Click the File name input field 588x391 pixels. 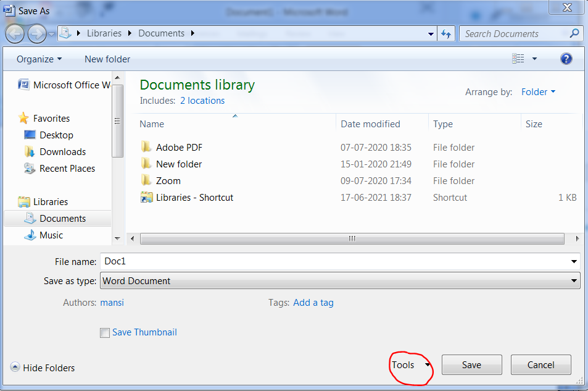(x=333, y=261)
